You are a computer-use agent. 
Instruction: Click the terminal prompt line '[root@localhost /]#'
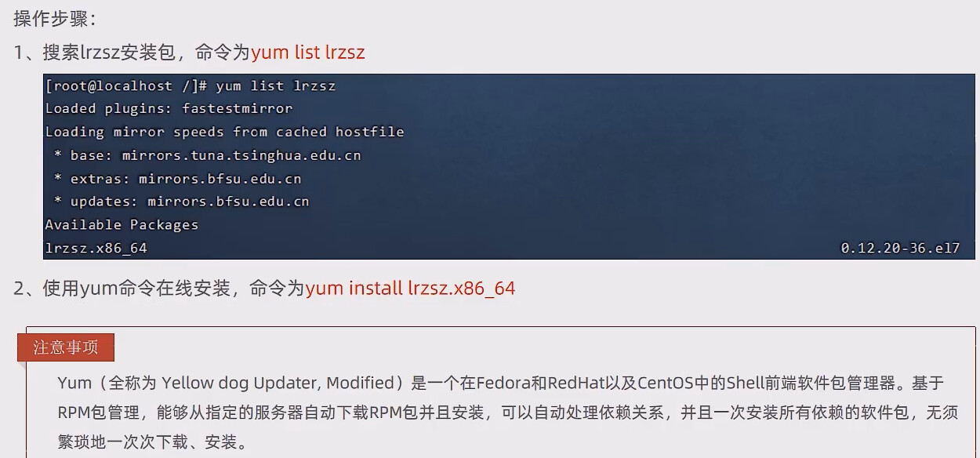(x=126, y=85)
